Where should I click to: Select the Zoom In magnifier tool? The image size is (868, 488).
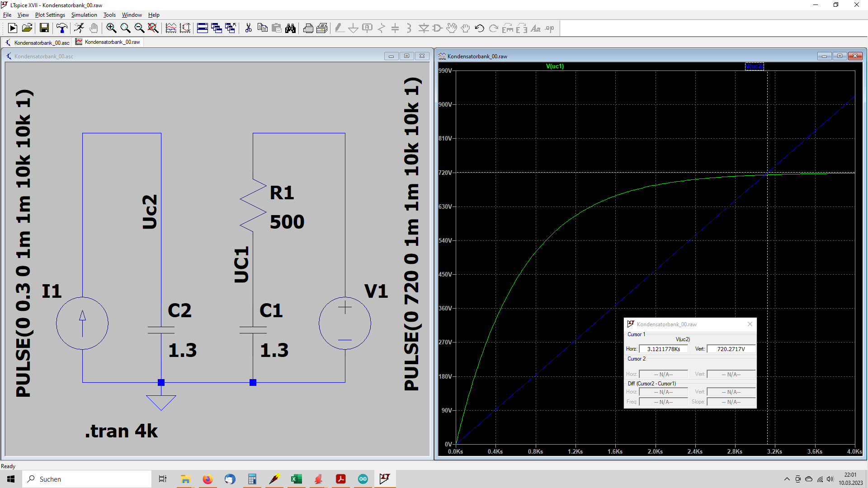click(111, 28)
